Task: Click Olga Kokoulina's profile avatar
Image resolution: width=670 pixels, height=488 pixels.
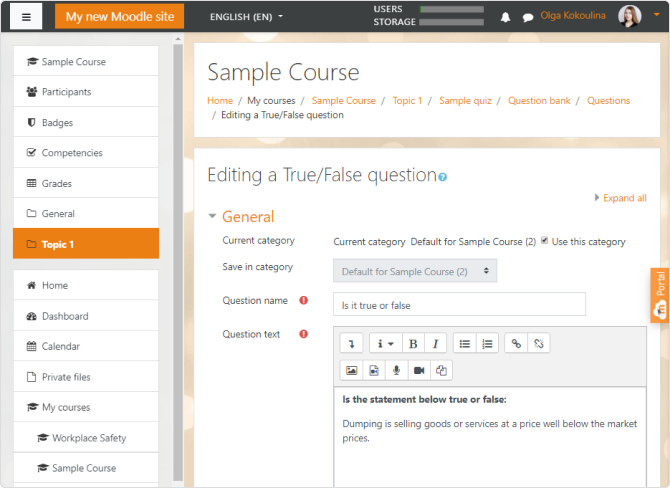Action: pos(629,16)
